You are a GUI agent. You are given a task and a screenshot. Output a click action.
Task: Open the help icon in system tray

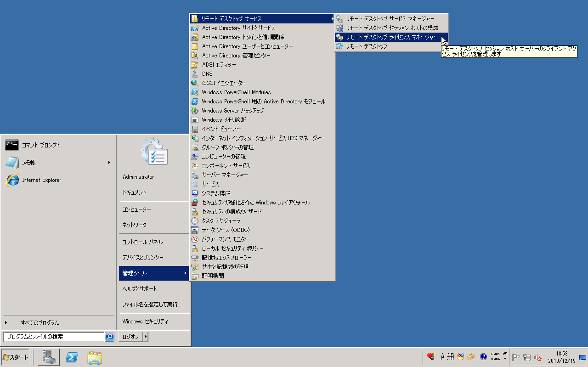(483, 356)
